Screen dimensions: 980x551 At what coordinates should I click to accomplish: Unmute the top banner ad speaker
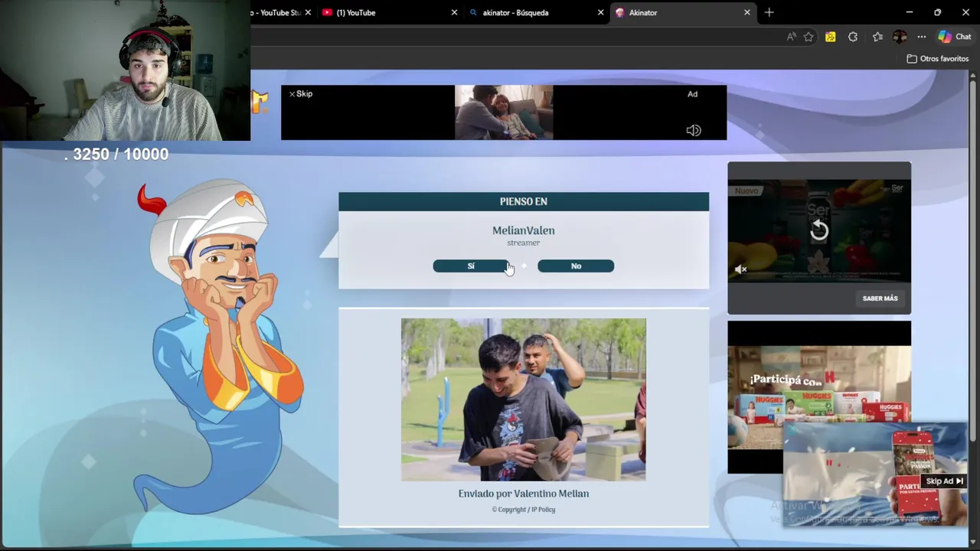(694, 130)
